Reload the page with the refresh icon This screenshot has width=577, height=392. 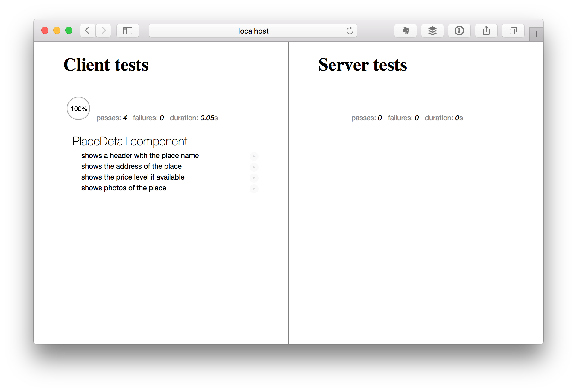coord(350,31)
